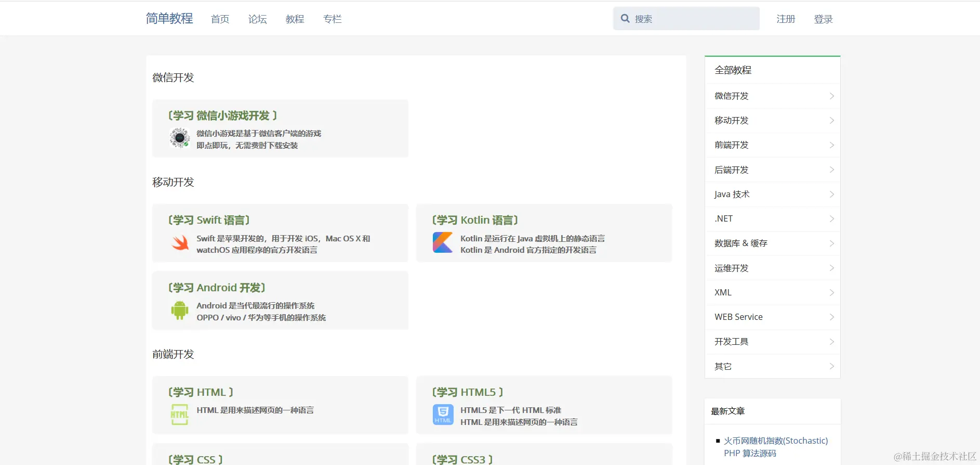The width and height of the screenshot is (980, 465).
Task: Click text OPPO / vivo / 华为等手机的操作系统
Action: pos(261,318)
